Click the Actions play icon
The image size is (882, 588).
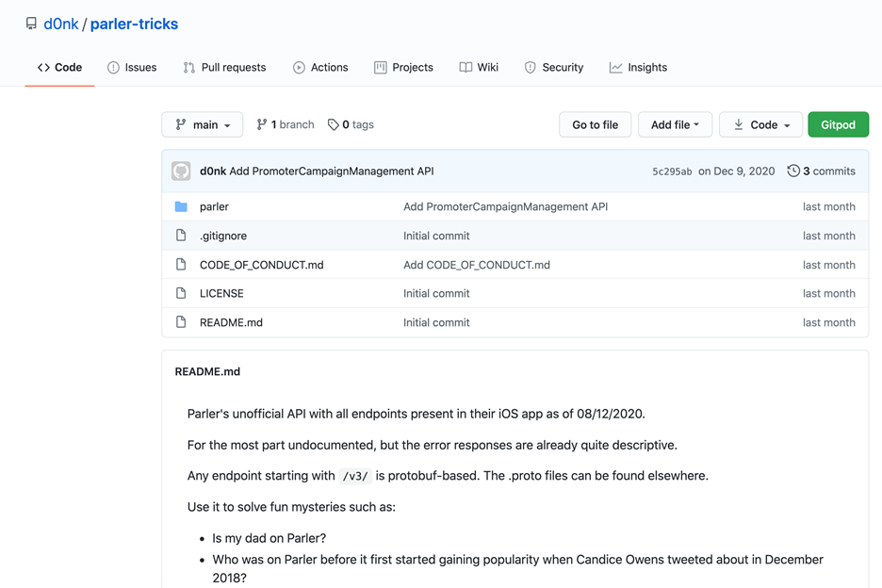(x=300, y=68)
